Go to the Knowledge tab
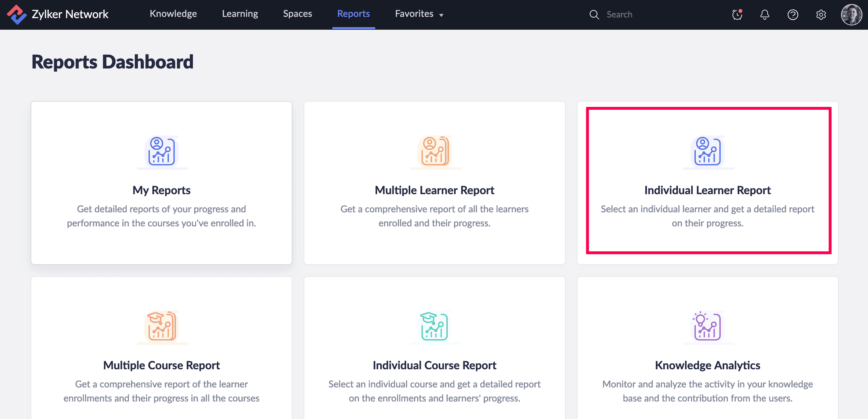868x419 pixels. (x=173, y=14)
